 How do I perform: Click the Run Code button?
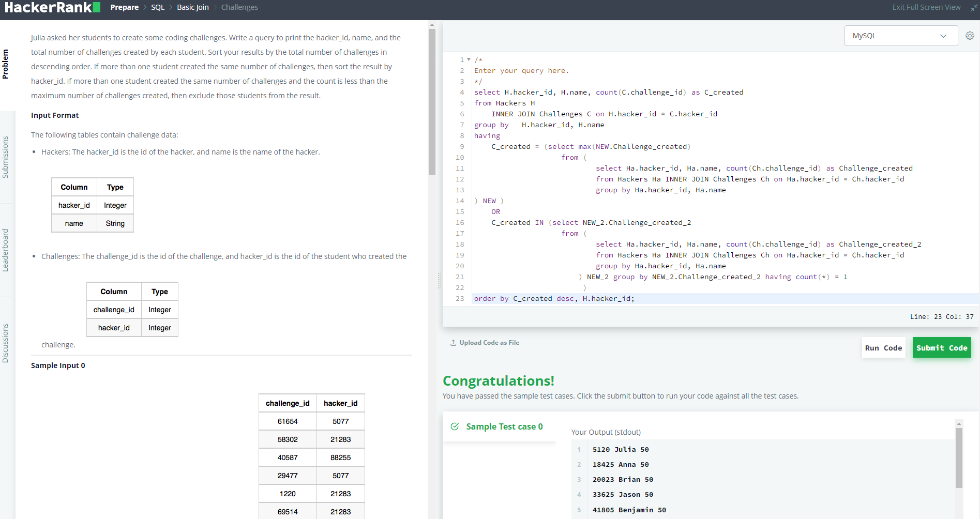click(x=883, y=348)
